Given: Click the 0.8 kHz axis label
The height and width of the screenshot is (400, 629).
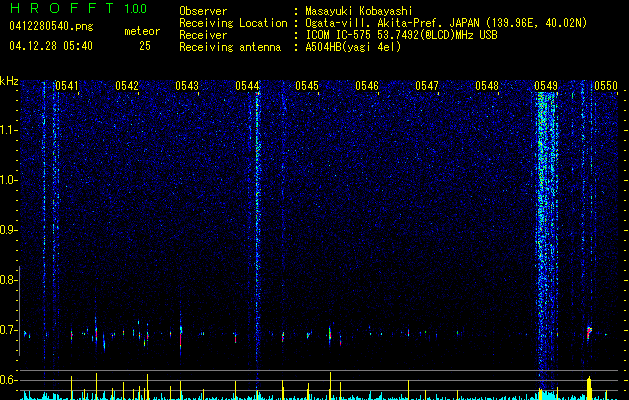Looking at the screenshot, I should [7, 280].
